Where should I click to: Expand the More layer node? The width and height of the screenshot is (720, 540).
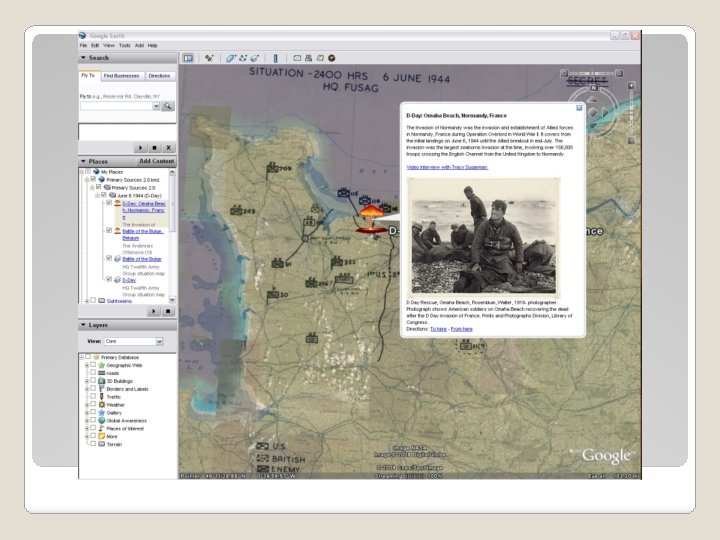pyautogui.click(x=87, y=436)
